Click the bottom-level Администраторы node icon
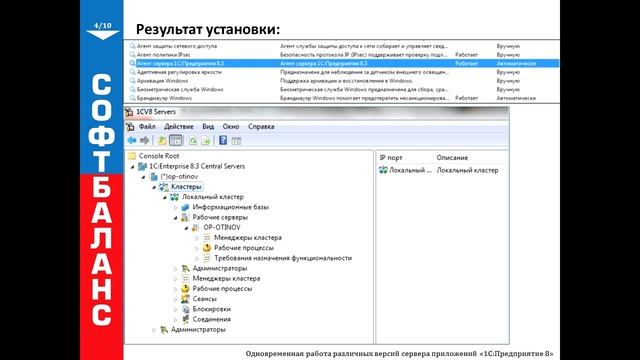 (x=164, y=329)
